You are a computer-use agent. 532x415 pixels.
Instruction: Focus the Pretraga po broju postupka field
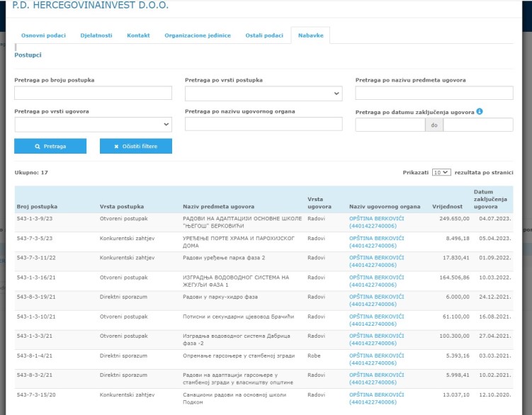[93, 93]
